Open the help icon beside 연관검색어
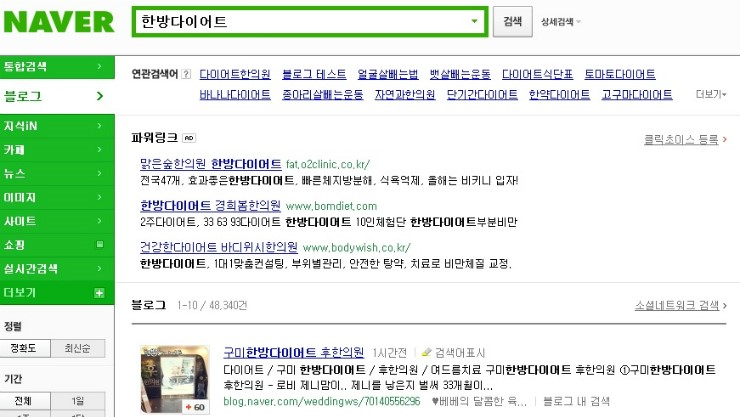740x417 pixels. pos(186,74)
